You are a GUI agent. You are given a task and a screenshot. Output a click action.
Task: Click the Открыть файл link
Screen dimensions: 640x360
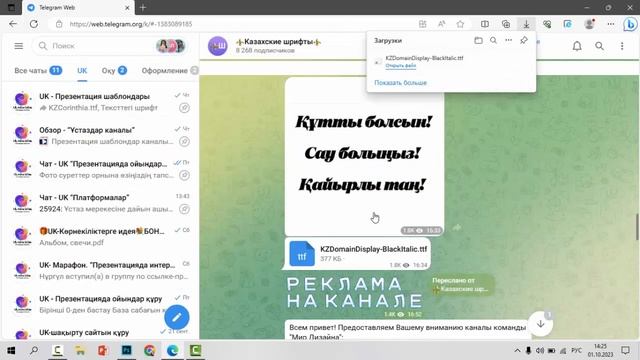[400, 65]
